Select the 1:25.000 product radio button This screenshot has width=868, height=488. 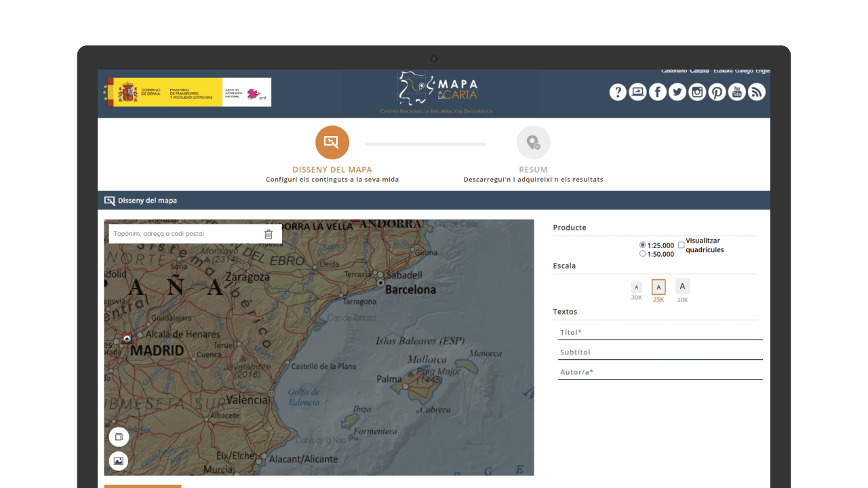coord(643,245)
